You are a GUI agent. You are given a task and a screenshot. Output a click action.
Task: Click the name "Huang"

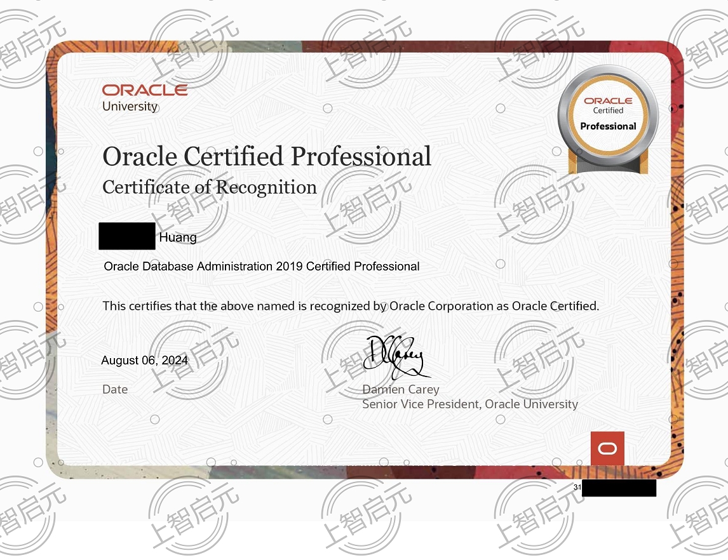[178, 237]
